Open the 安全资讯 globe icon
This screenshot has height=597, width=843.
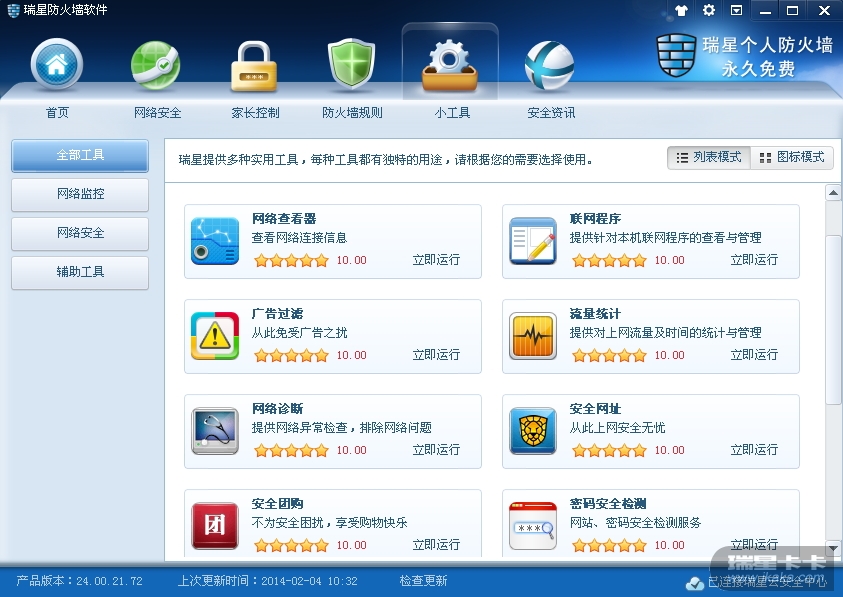pos(549,66)
